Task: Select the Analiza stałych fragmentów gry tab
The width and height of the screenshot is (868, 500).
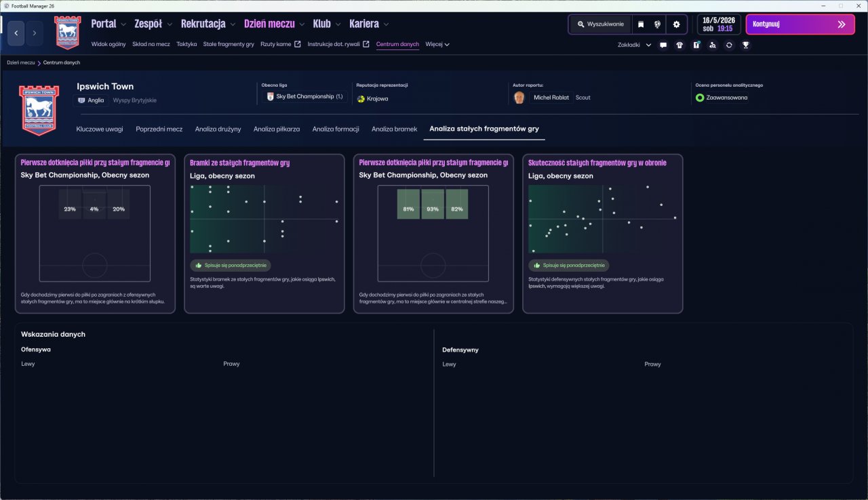Action: tap(484, 129)
